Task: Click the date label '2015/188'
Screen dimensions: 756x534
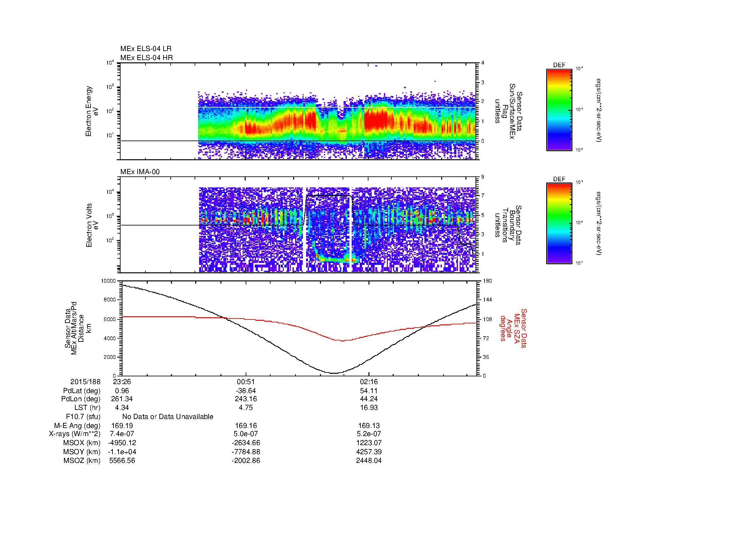Action: pos(85,382)
